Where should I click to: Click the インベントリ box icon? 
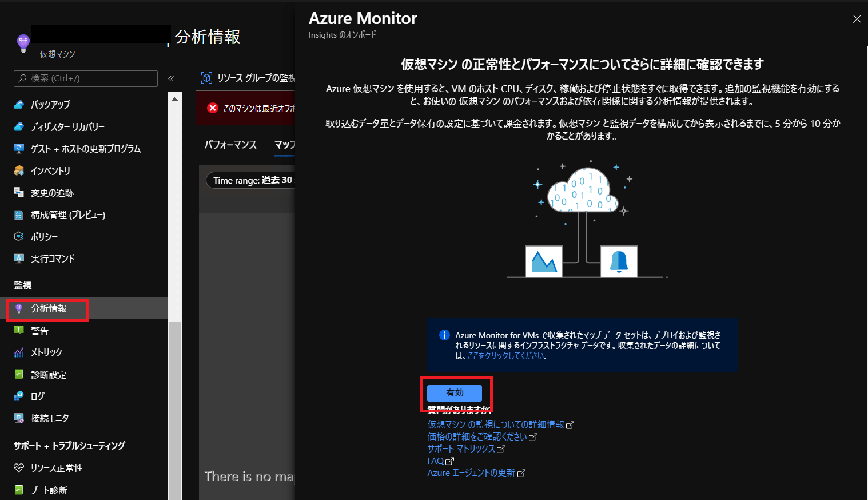pyautogui.click(x=19, y=170)
